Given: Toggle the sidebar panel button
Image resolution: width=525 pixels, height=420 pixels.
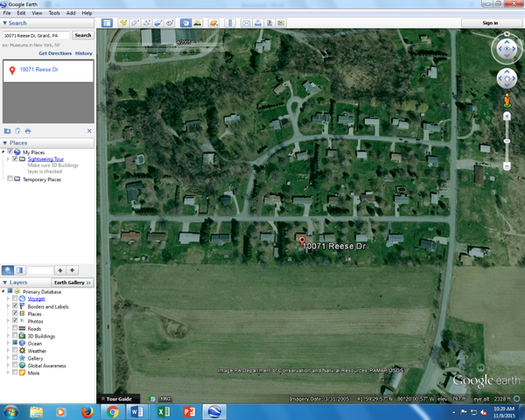Looking at the screenshot, I should [107, 23].
